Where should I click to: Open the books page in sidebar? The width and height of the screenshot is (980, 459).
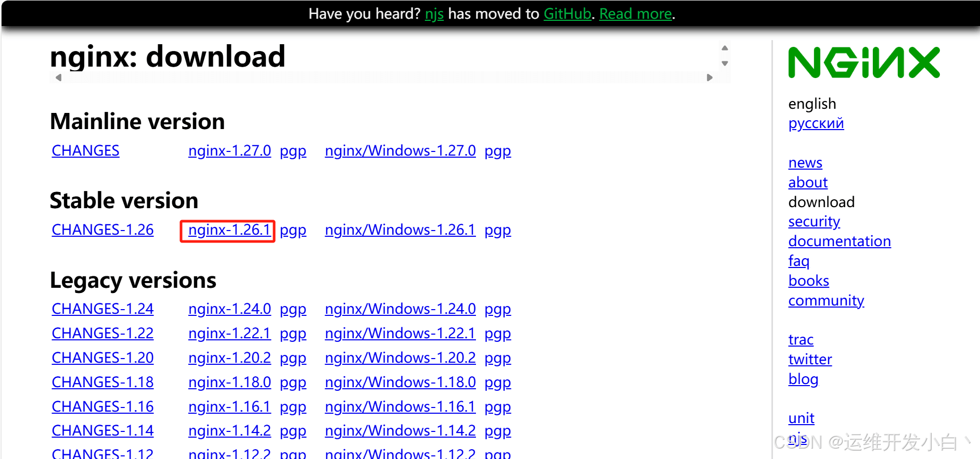(809, 280)
